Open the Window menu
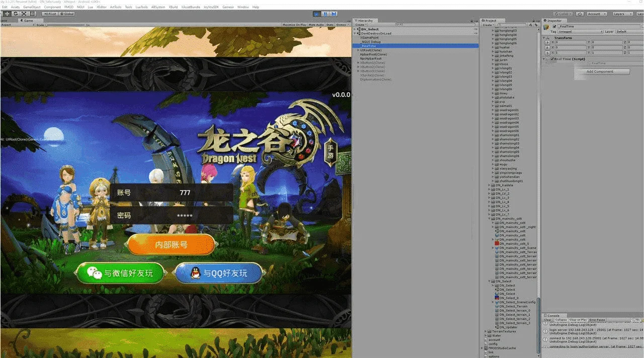This screenshot has height=358, width=644. (243, 7)
